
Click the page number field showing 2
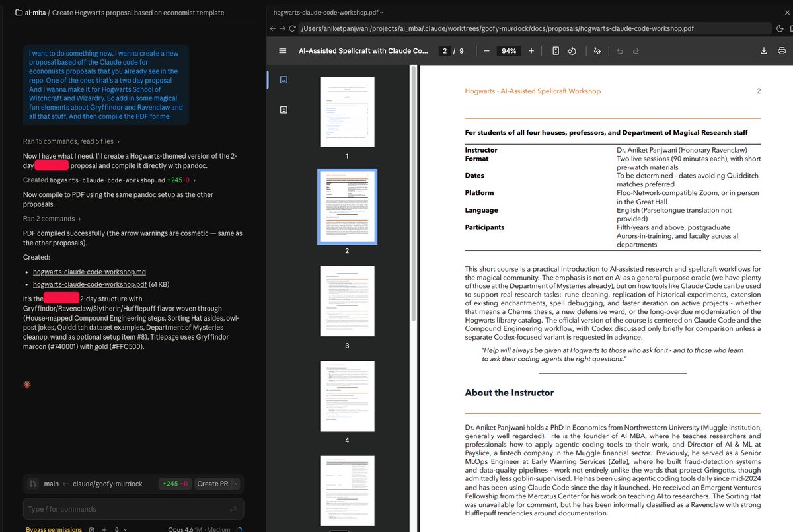pos(446,51)
